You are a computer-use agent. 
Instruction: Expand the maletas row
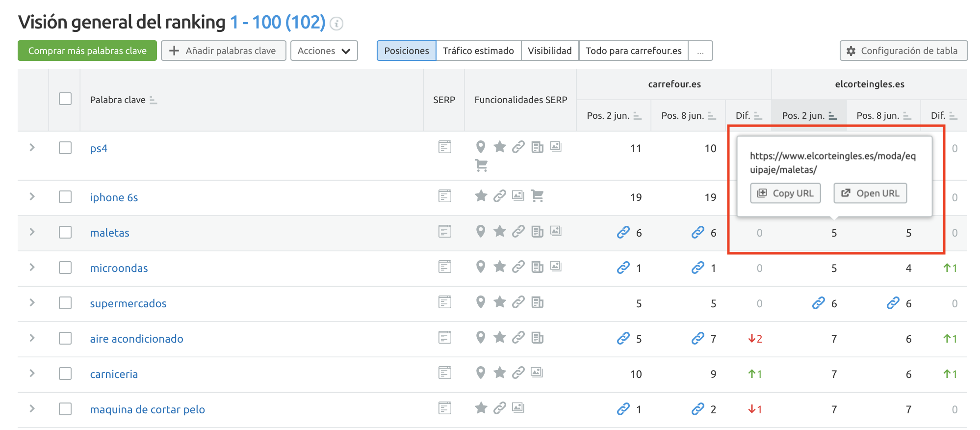32,232
